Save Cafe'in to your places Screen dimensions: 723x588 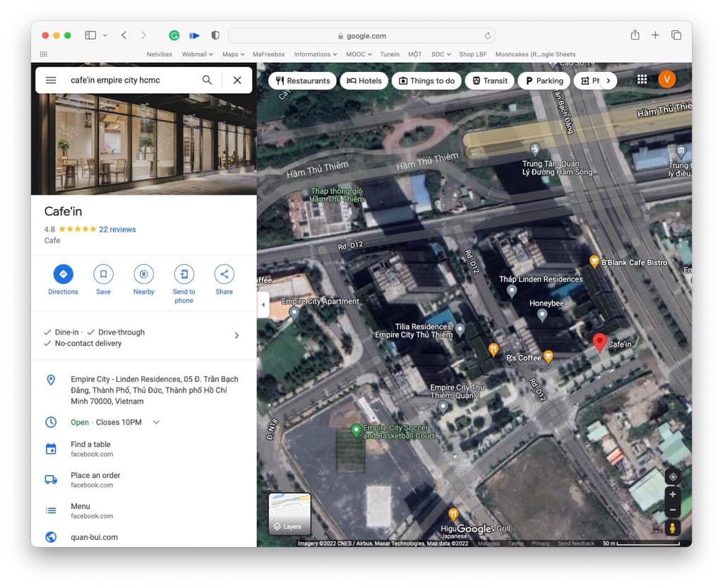click(103, 280)
